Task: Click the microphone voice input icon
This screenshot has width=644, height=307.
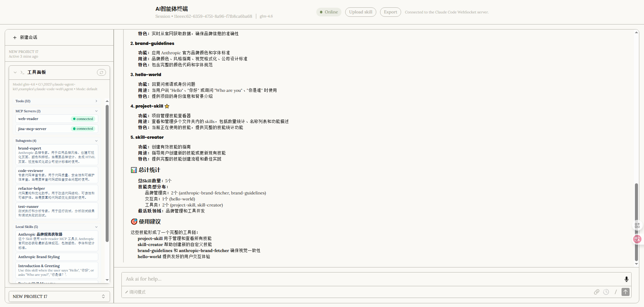Action: (x=626, y=279)
